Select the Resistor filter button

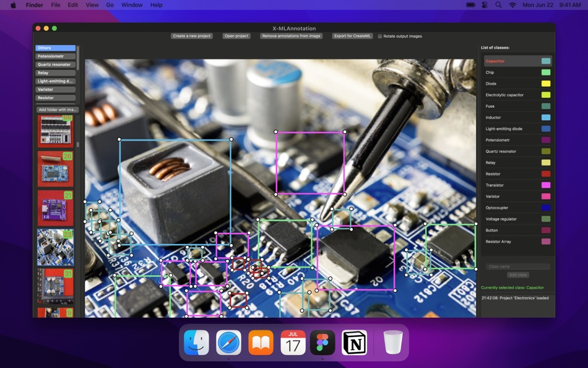tap(56, 98)
